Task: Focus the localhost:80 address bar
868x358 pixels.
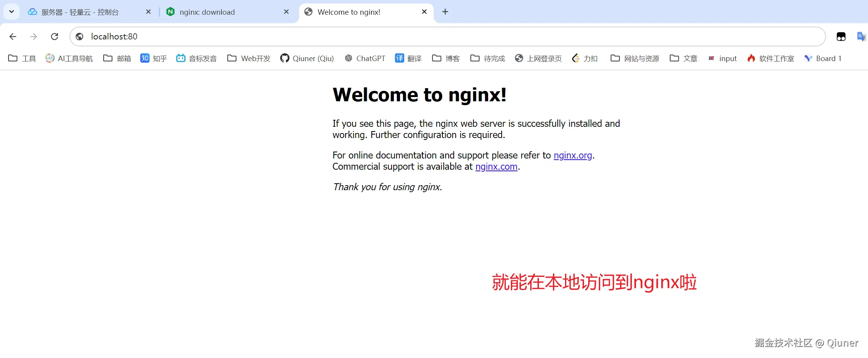Action: click(448, 36)
